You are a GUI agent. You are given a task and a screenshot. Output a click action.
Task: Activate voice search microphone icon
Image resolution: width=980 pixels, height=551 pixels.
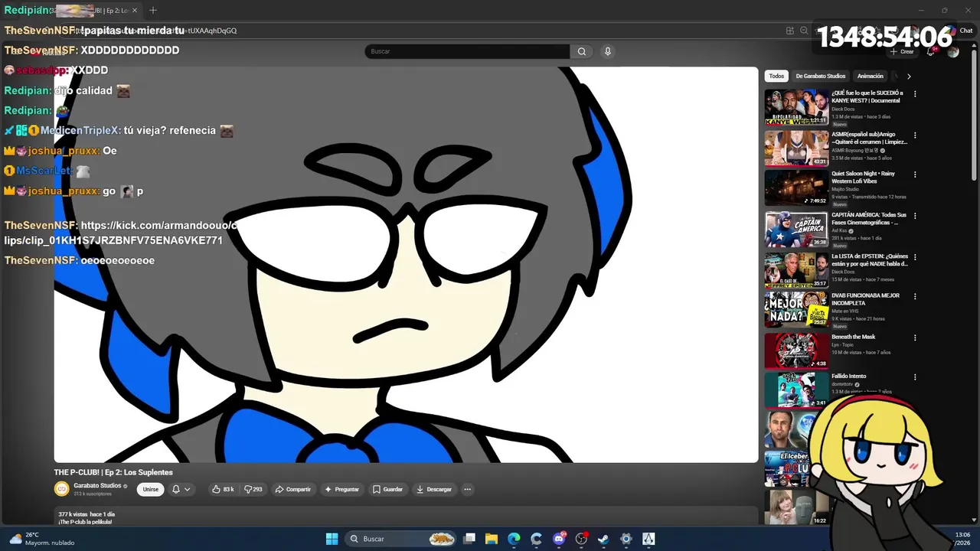tap(608, 51)
